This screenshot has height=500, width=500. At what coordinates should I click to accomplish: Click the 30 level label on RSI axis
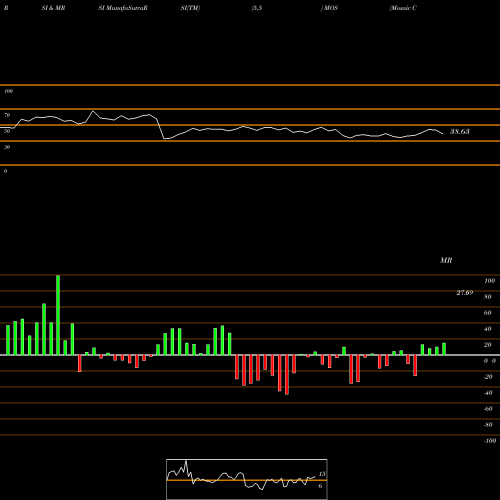pyautogui.click(x=7, y=147)
